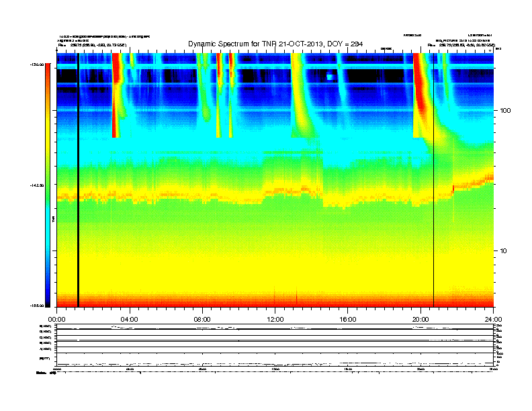Select the 24:00 time axis label

click(494, 320)
